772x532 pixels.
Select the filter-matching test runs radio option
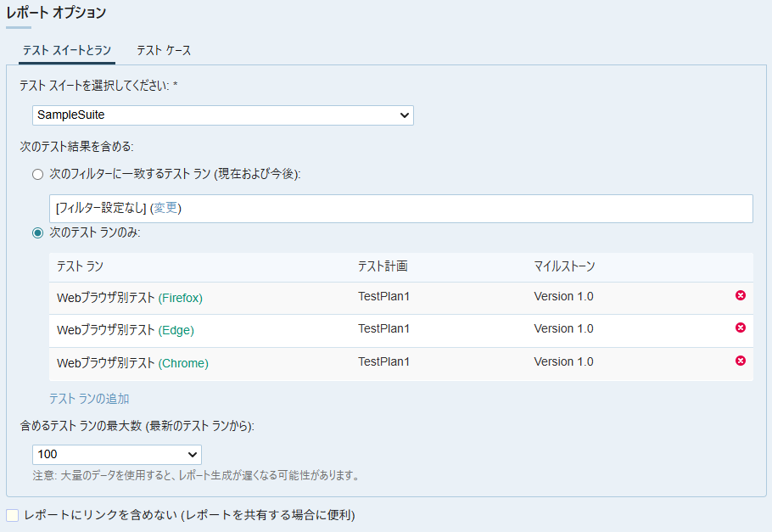[x=37, y=174]
